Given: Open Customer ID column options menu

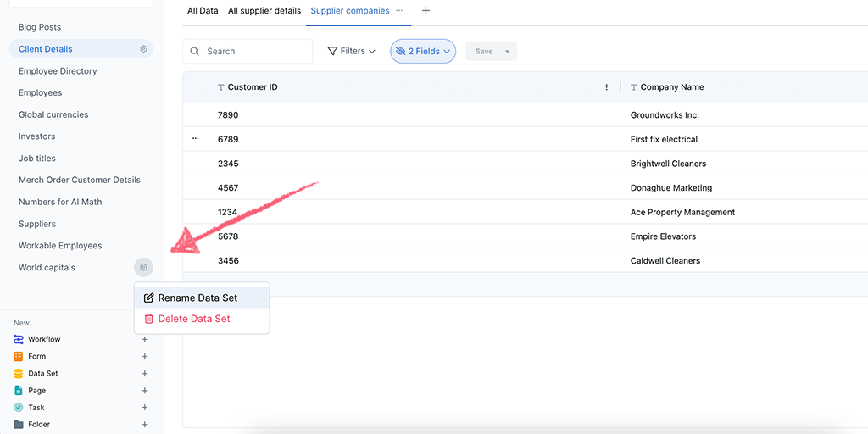Looking at the screenshot, I should (606, 87).
